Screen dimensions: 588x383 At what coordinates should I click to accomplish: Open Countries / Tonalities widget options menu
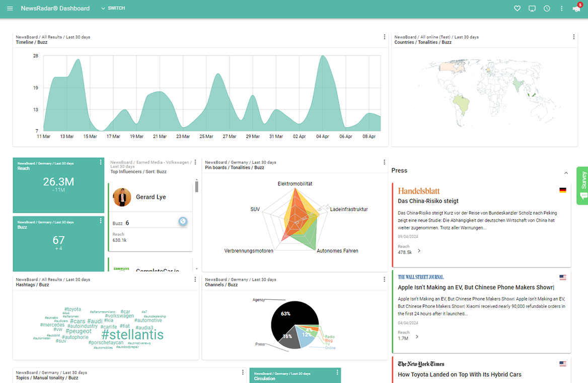(574, 37)
